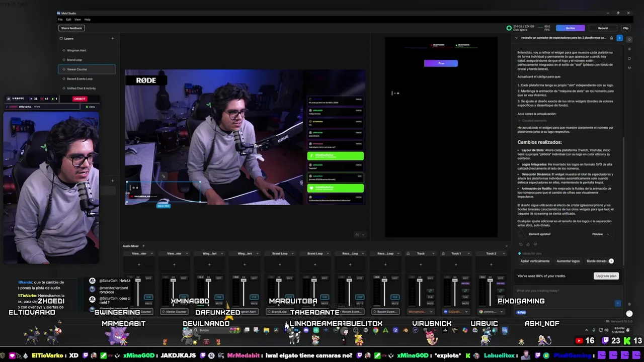
Task: Add a new track with the Audio Mixer plus icon
Action: tap(143, 246)
